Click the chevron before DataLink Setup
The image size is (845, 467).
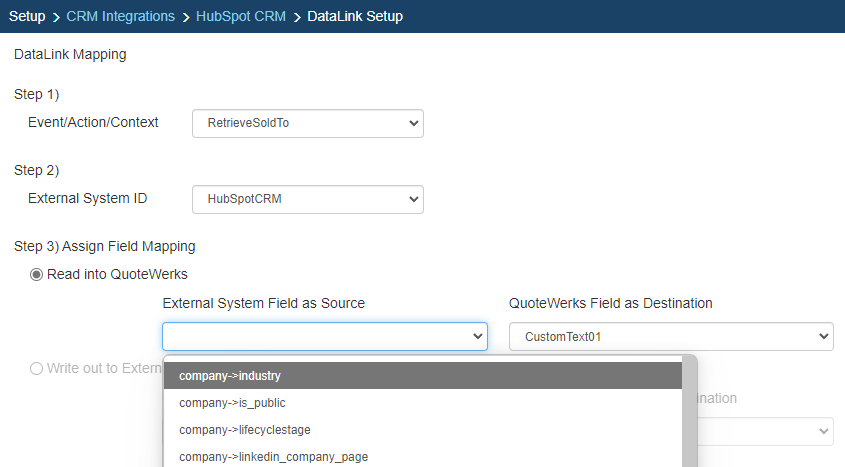tap(297, 17)
